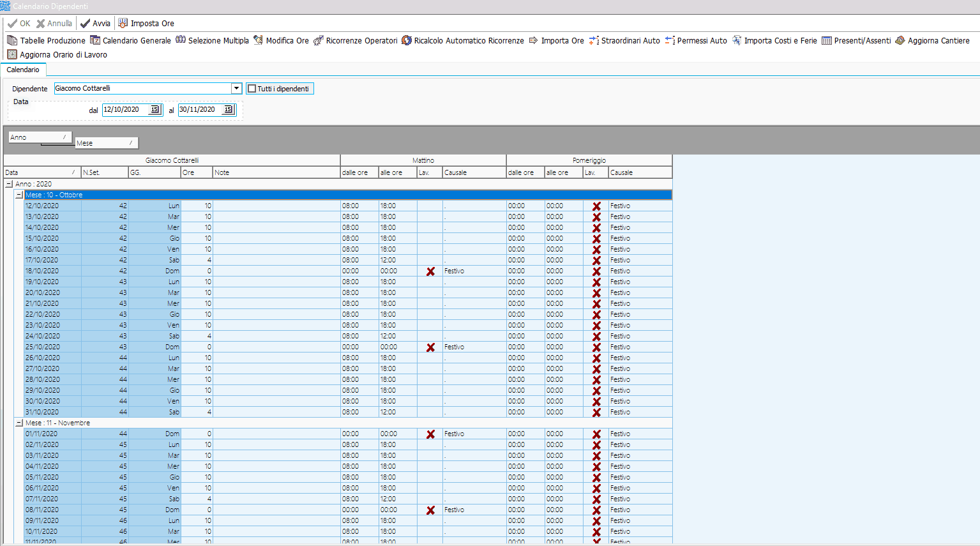This screenshot has height=546, width=980.
Task: Click the Mese grouping column chip
Action: point(107,143)
